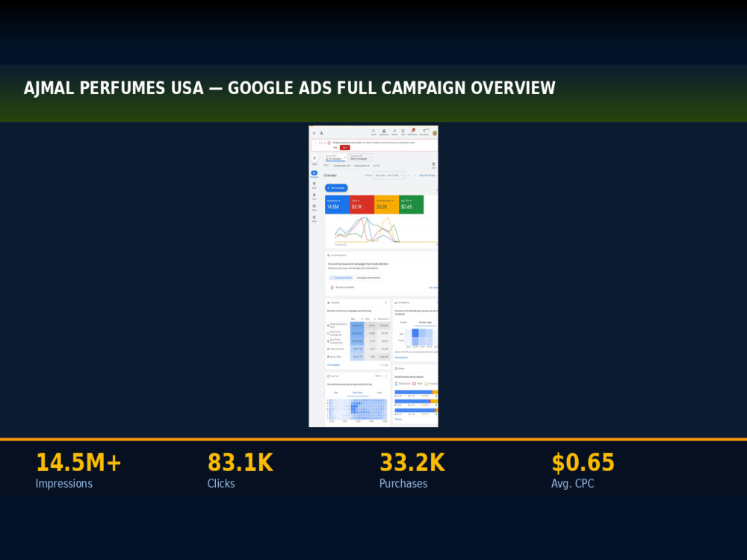
Task: Open Billing in the left sidebar
Action: 314,208
